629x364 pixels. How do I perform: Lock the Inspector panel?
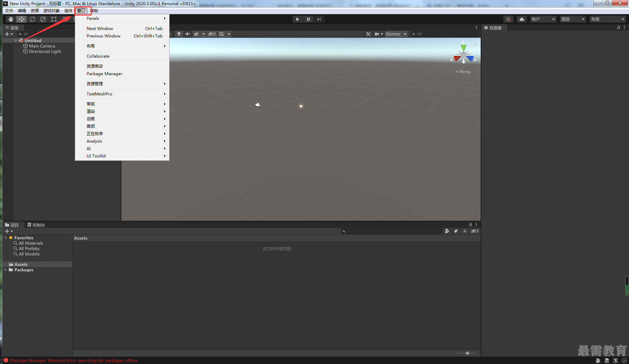click(x=619, y=28)
